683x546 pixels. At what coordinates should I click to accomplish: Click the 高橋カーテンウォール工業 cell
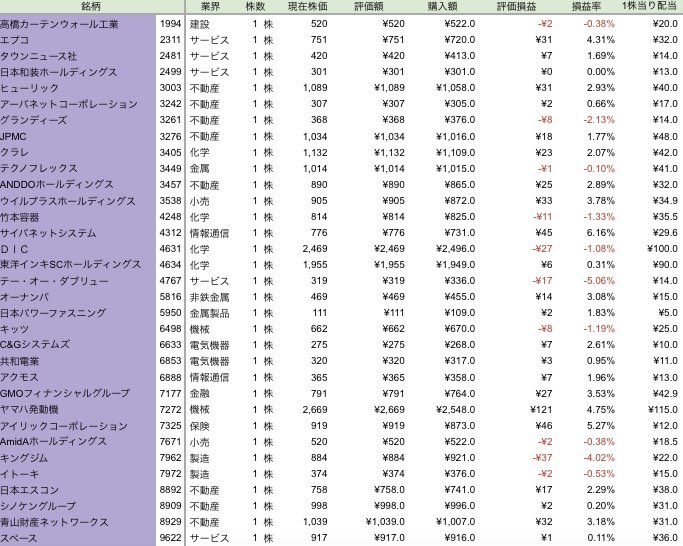click(59, 24)
